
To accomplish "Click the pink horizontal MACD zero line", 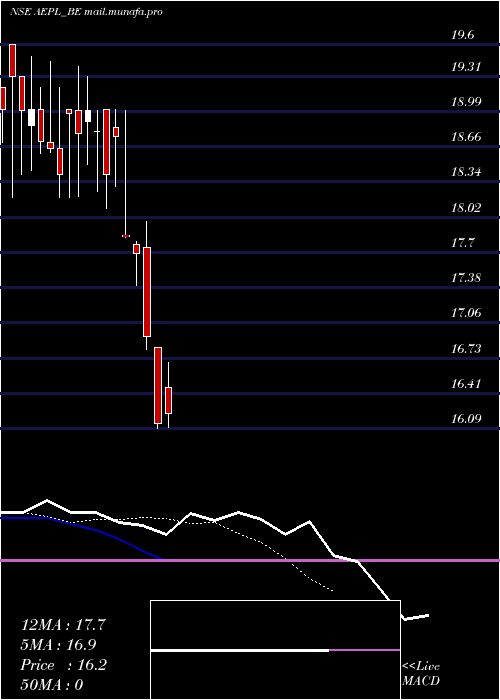I will pyautogui.click(x=250, y=560).
